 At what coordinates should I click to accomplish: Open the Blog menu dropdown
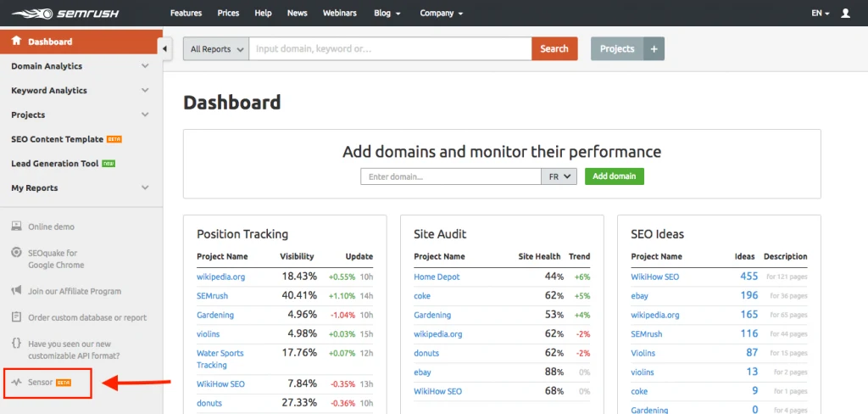[387, 13]
